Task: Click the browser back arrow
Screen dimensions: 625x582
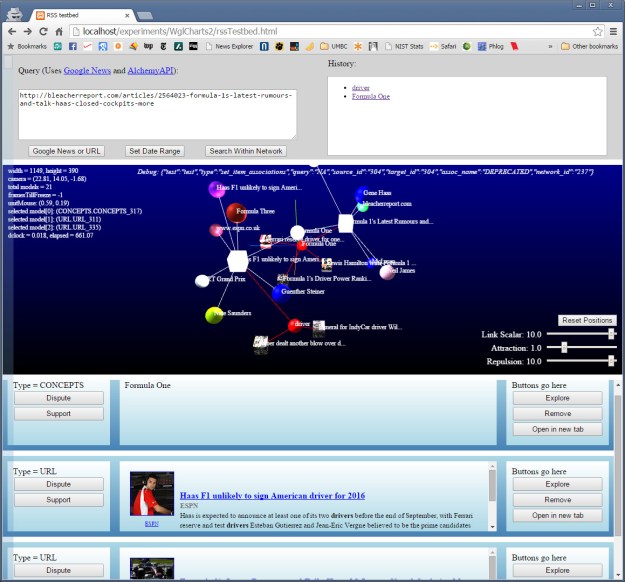Action: (11, 32)
